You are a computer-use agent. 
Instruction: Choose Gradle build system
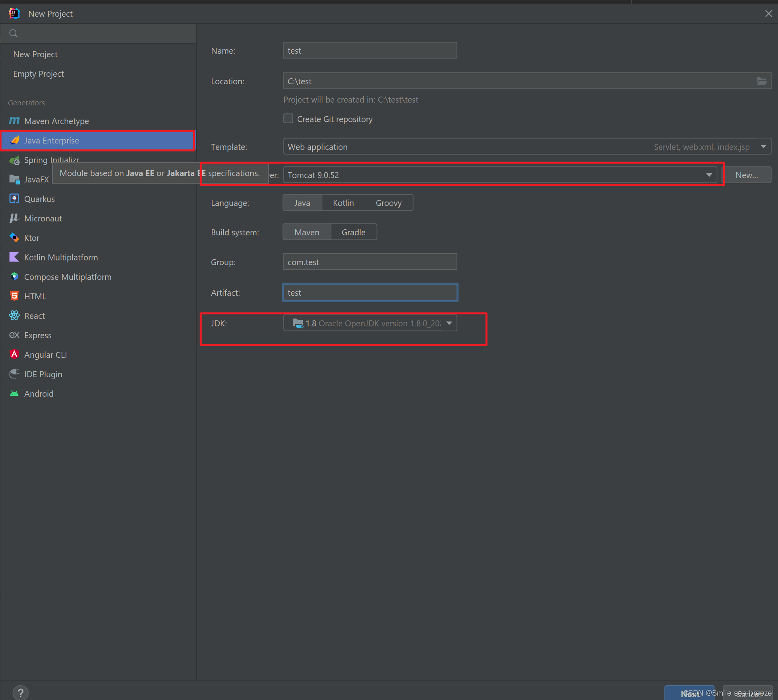(354, 232)
